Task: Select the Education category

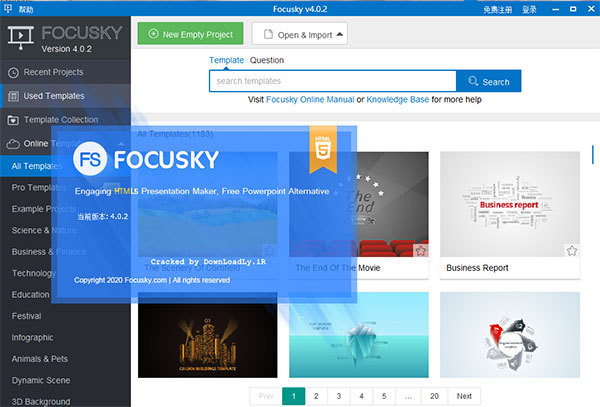Action: coord(65,295)
